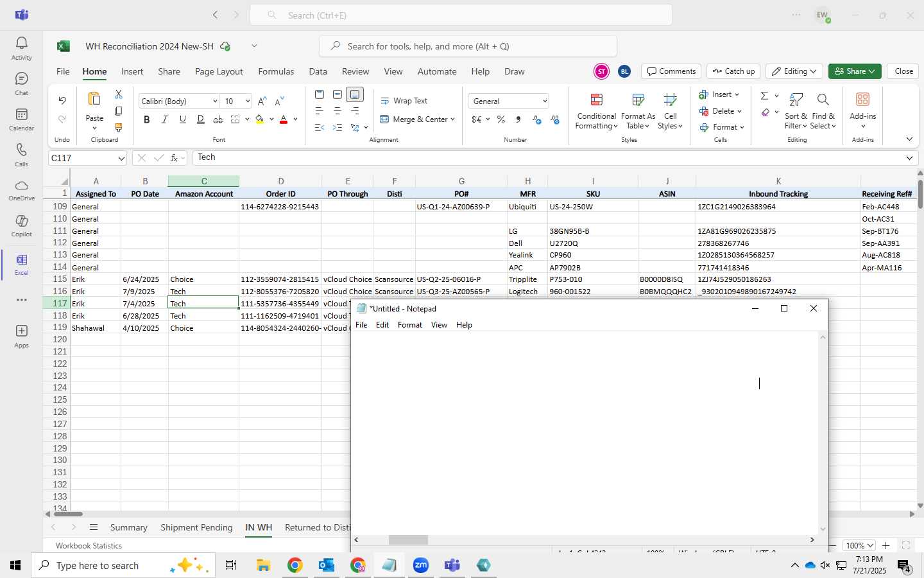Open Zoom from Windows taskbar
924x578 pixels.
click(421, 565)
